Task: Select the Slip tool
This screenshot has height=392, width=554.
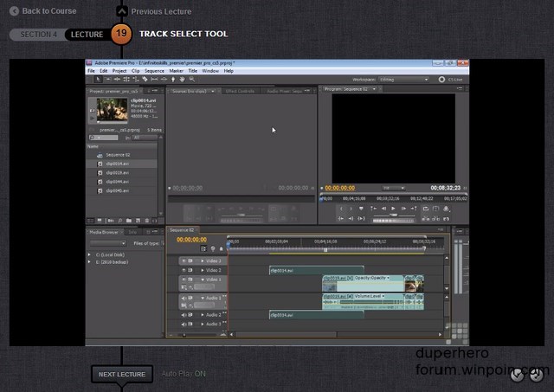Action: 154,80
